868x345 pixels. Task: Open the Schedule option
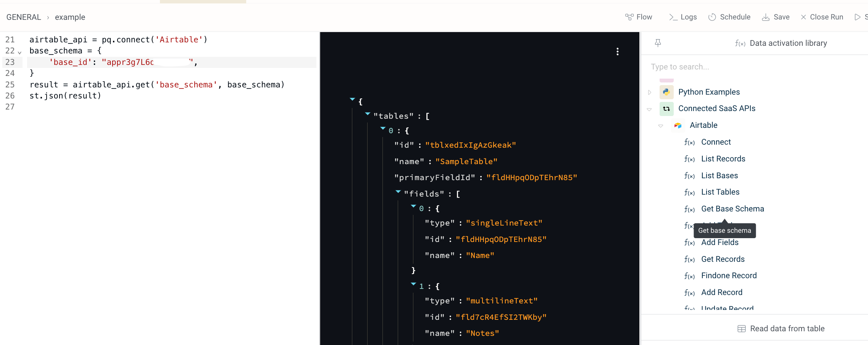729,17
